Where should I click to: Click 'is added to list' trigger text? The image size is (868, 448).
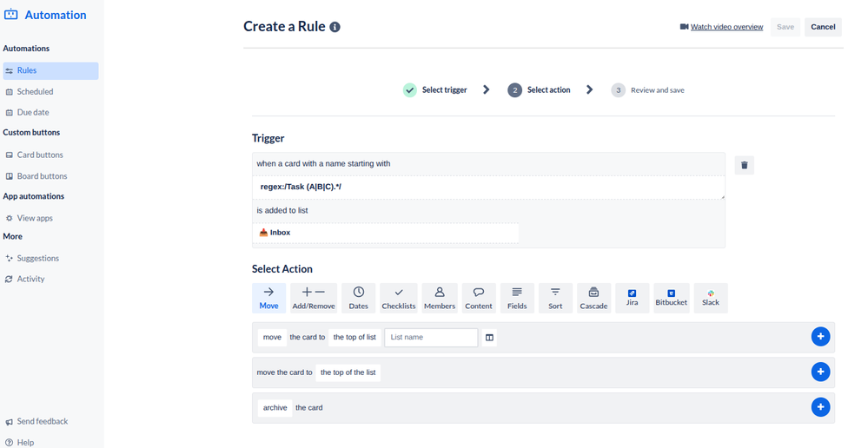click(282, 211)
